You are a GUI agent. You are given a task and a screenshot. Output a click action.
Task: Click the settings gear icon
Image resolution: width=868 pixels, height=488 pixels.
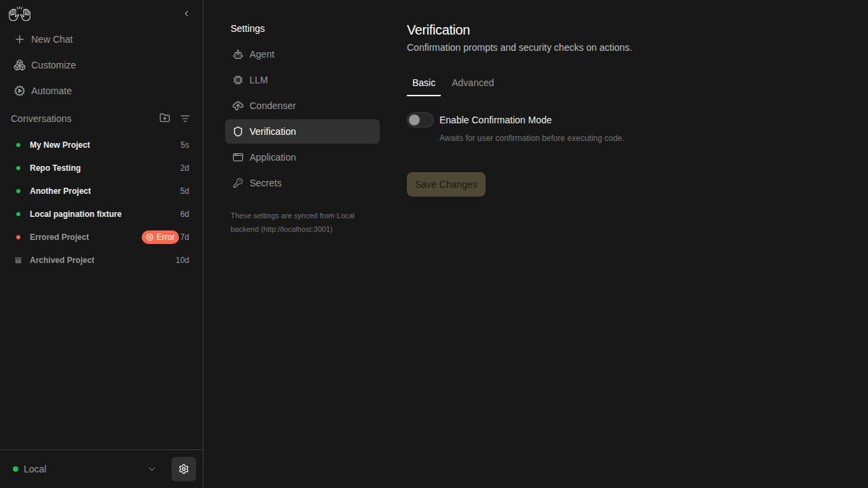[184, 469]
